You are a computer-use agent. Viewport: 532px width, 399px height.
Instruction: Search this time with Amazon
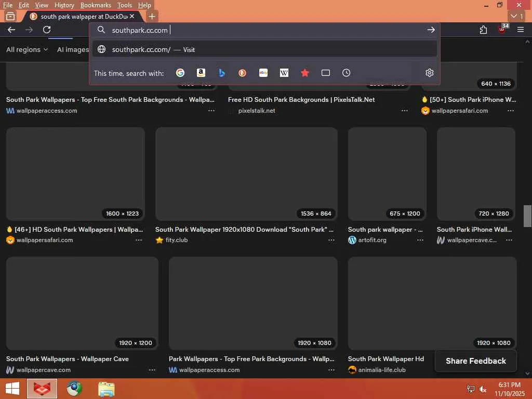(201, 73)
